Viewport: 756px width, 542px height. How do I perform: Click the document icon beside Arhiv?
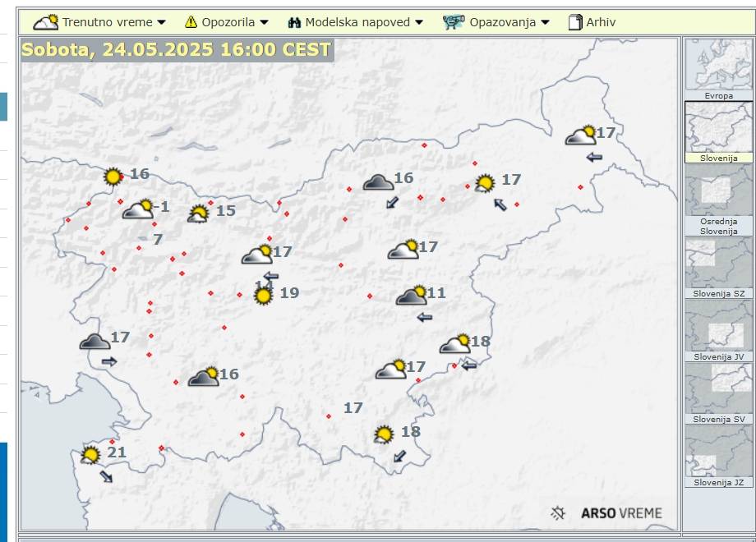[575, 22]
